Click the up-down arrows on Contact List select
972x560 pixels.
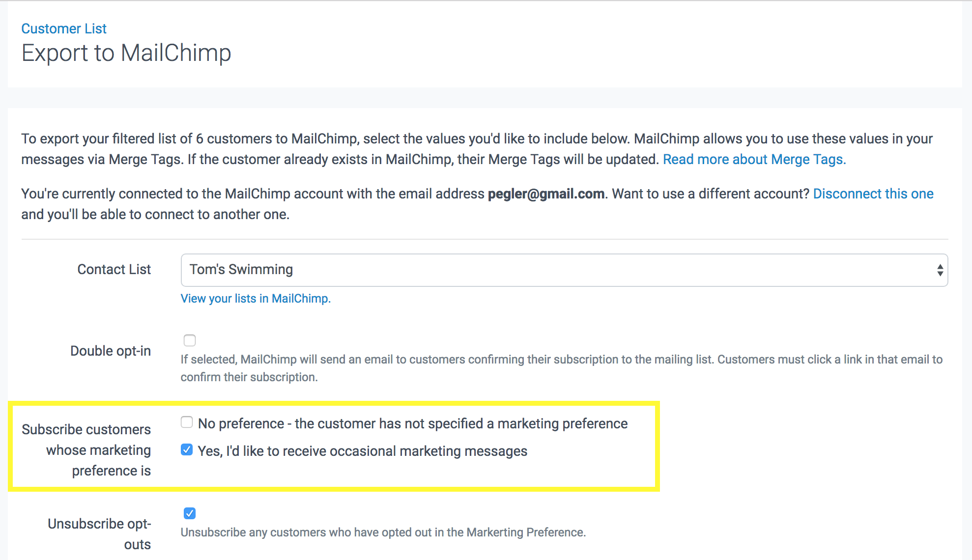tap(940, 270)
